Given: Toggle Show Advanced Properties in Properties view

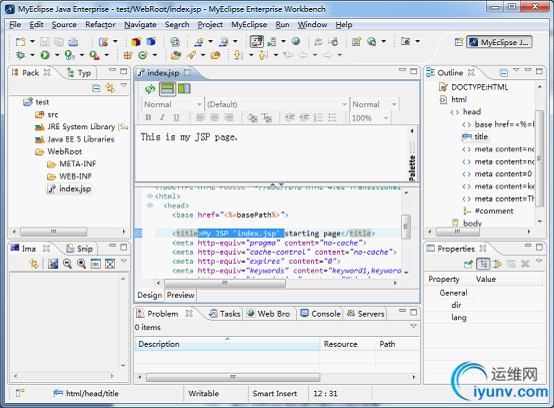Looking at the screenshot, I should tap(497, 264).
